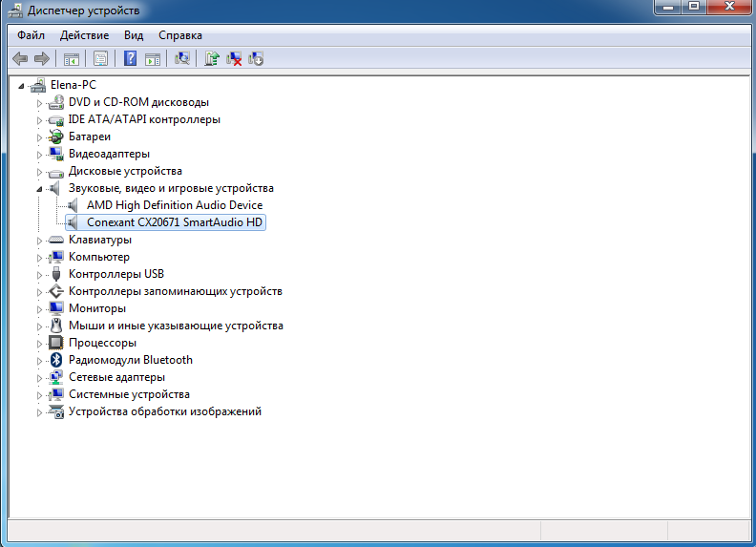This screenshot has width=756, height=547.
Task: Select the Системные устройства label
Action: (x=129, y=394)
